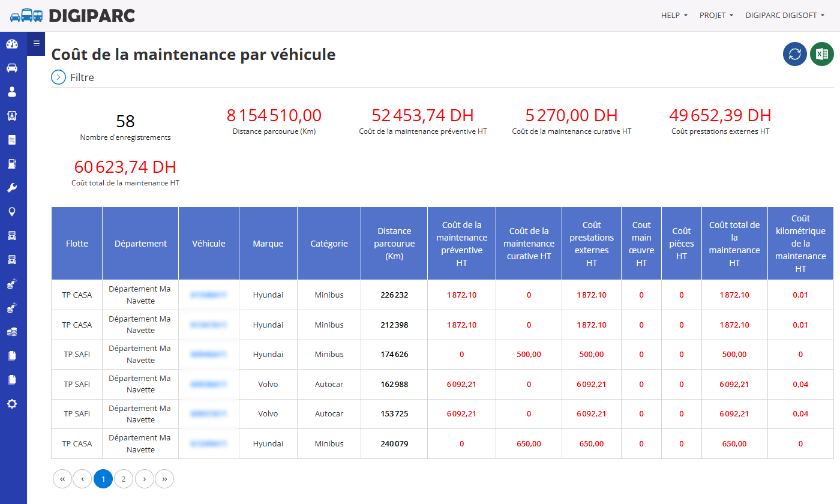Screen dimensions: 840x504
Task: Open the location pin icon in sidebar
Action: click(12, 212)
